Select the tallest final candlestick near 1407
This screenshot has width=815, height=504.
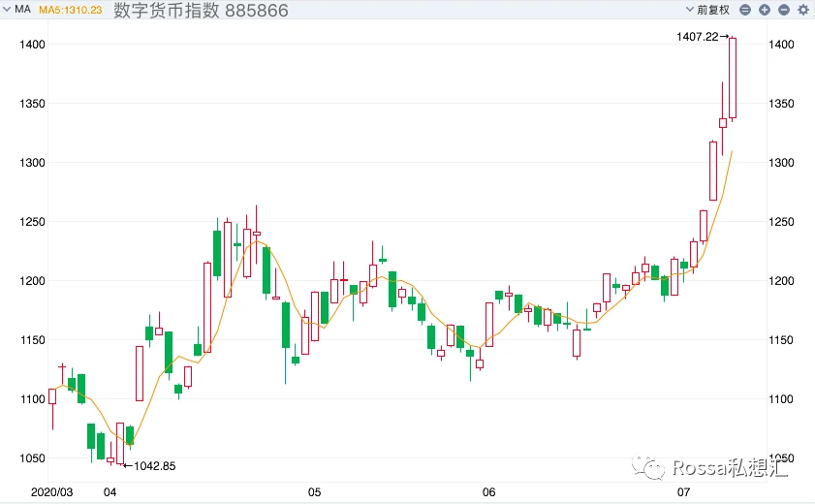[733, 78]
